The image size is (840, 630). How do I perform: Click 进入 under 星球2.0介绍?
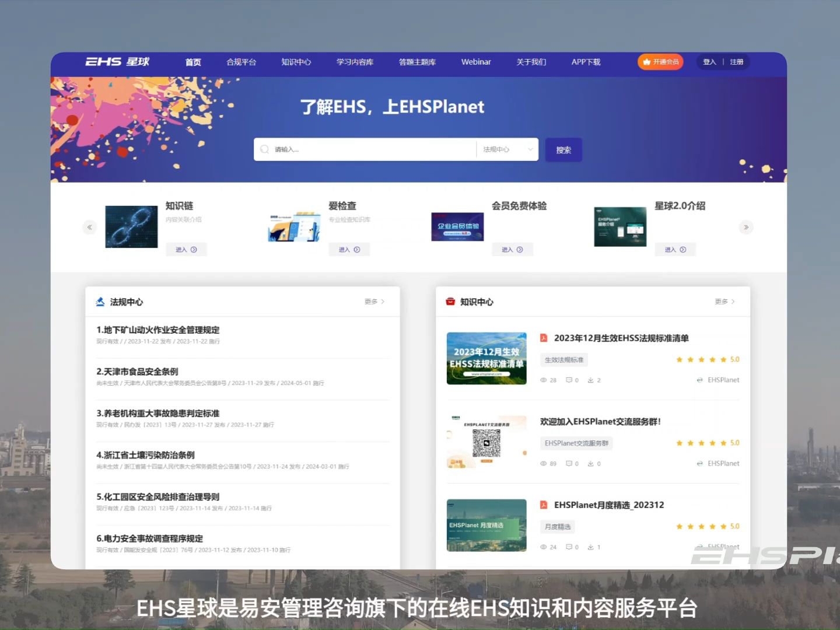tap(675, 250)
